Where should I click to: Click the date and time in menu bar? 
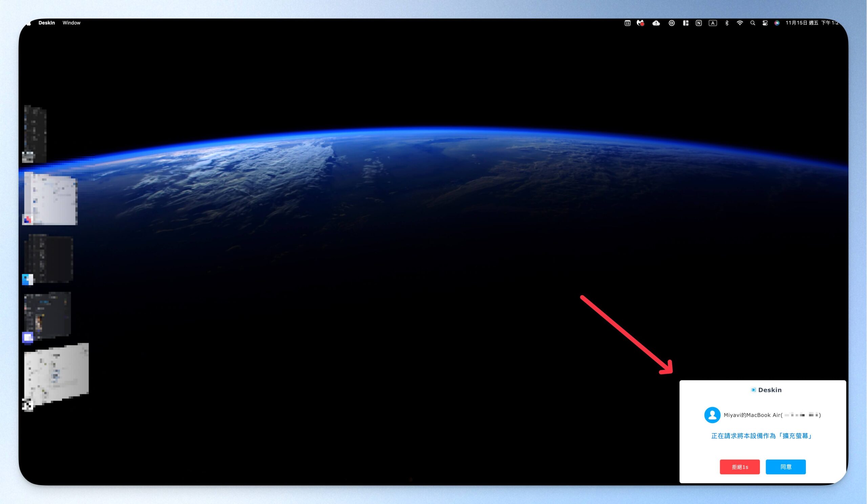pyautogui.click(x=812, y=23)
